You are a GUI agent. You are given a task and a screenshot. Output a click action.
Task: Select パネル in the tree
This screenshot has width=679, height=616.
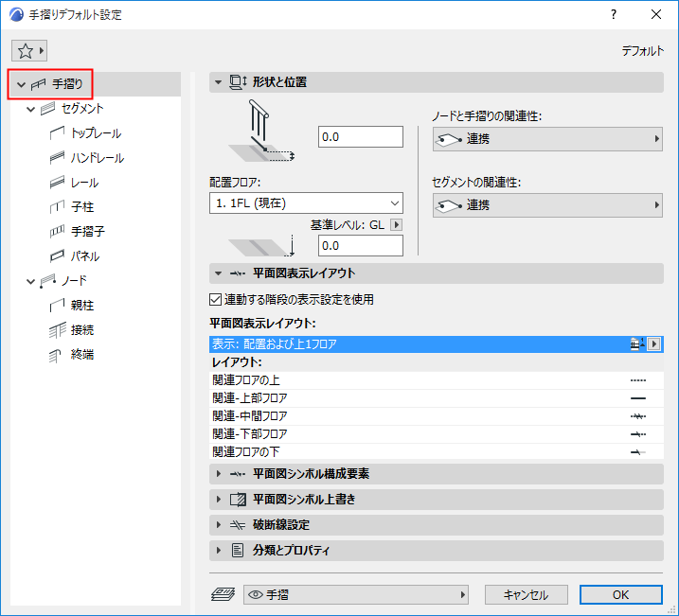[85, 256]
